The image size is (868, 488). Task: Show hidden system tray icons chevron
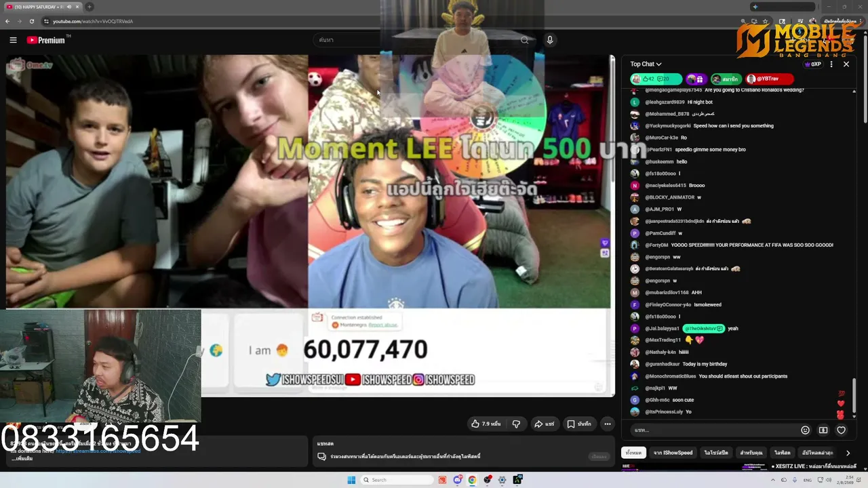point(773,480)
